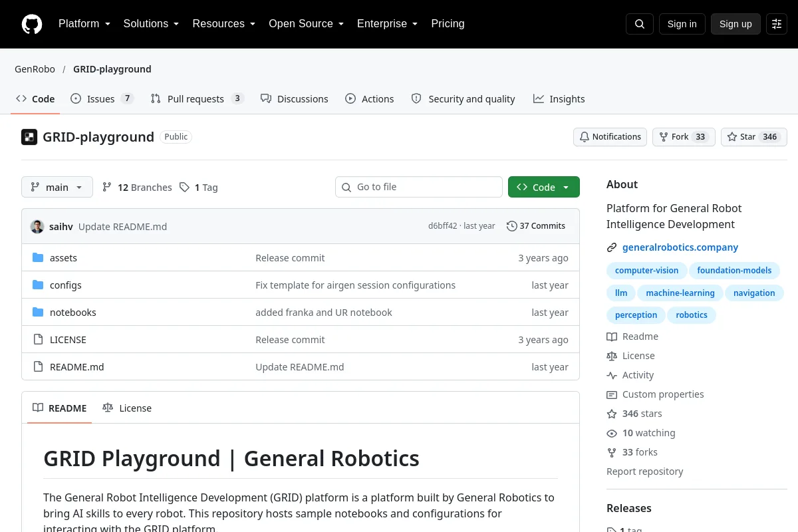Click the star icon beside 346 stars

pyautogui.click(x=612, y=414)
